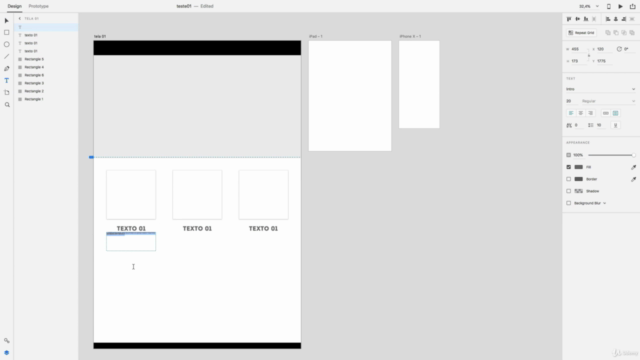The image size is (640, 360).
Task: Align selection to horizontal center
Action: tap(616, 19)
